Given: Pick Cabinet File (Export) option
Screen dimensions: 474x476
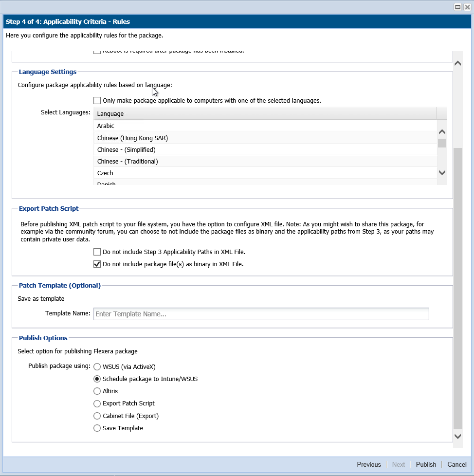Looking at the screenshot, I should (97, 416).
